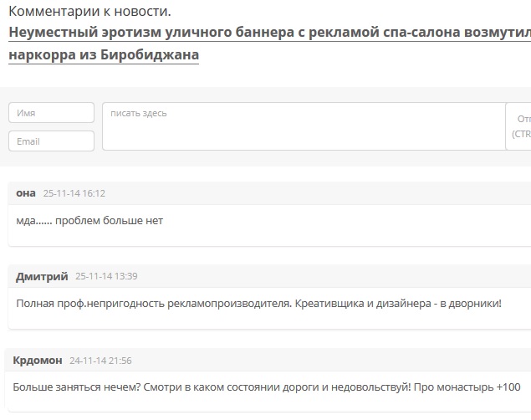The height and width of the screenshot is (420, 531).
Task: Open the news headline link about the spa banner
Action: [x=268, y=34]
